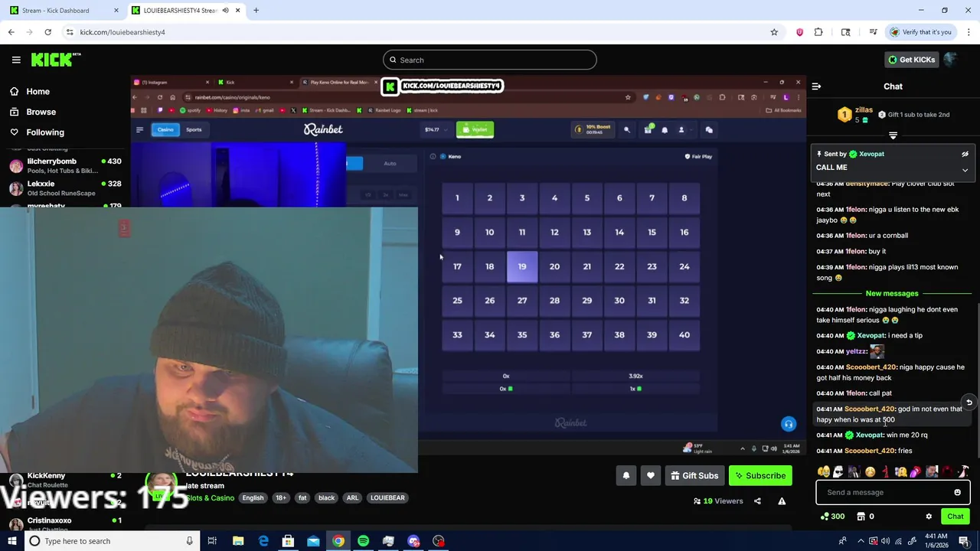
Task: Open the Windows notification center
Action: coord(963,541)
